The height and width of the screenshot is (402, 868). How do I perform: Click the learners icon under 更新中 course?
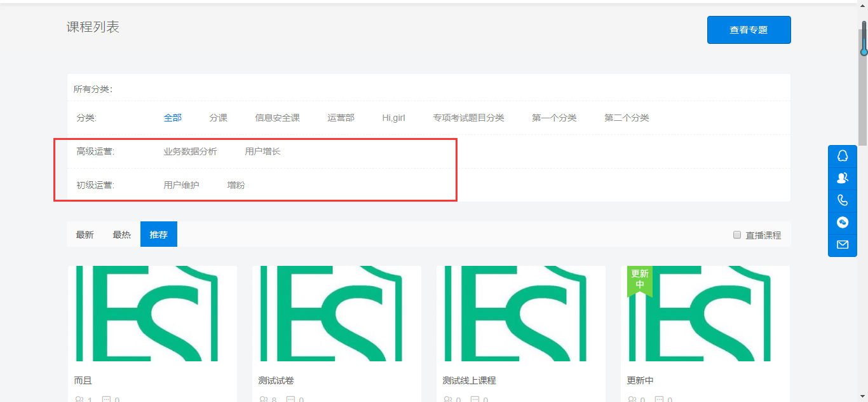pyautogui.click(x=632, y=399)
